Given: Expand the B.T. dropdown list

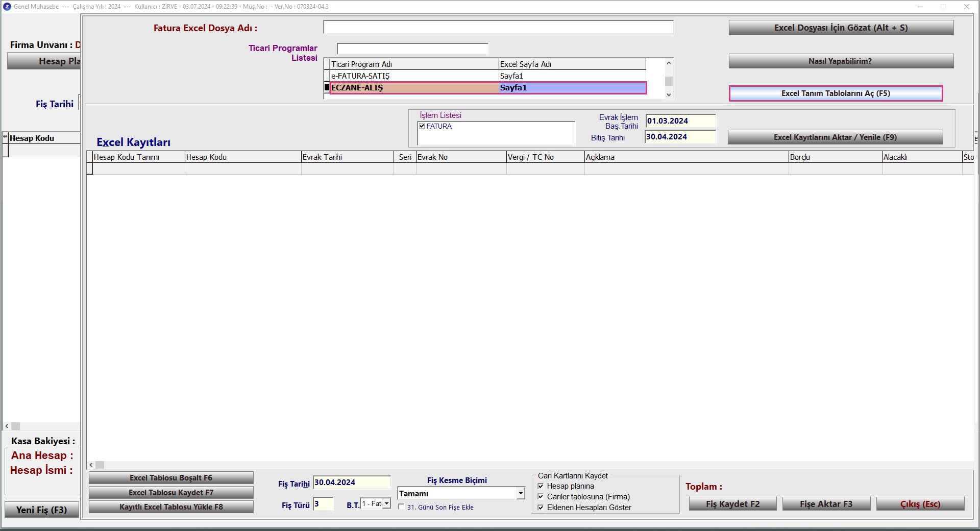Looking at the screenshot, I should 386,504.
